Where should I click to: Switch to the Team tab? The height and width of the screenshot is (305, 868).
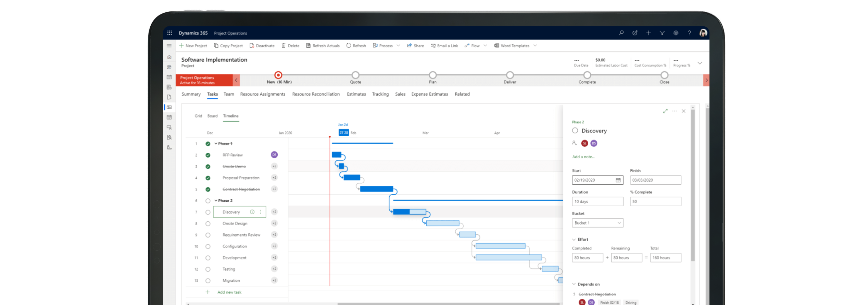click(229, 94)
